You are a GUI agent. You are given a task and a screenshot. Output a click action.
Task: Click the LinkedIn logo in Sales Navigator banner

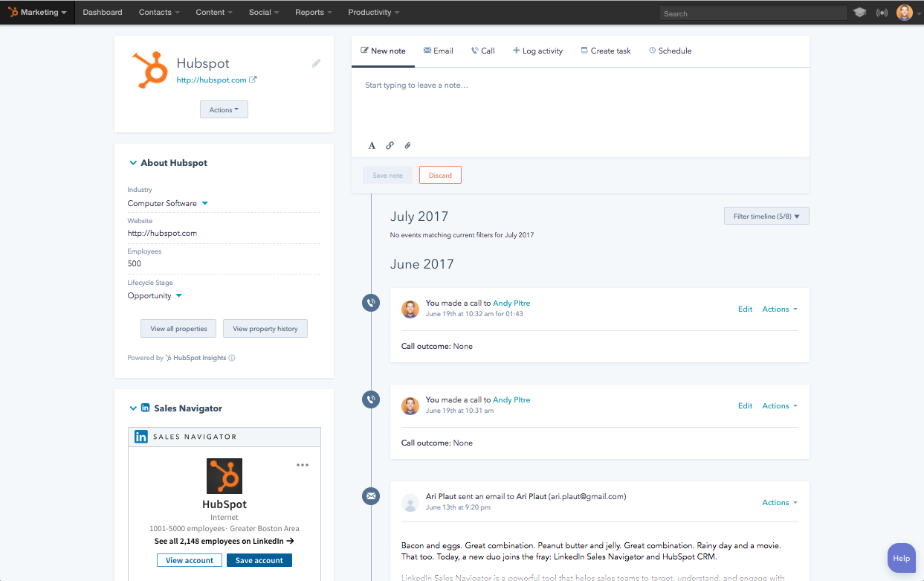pos(140,437)
